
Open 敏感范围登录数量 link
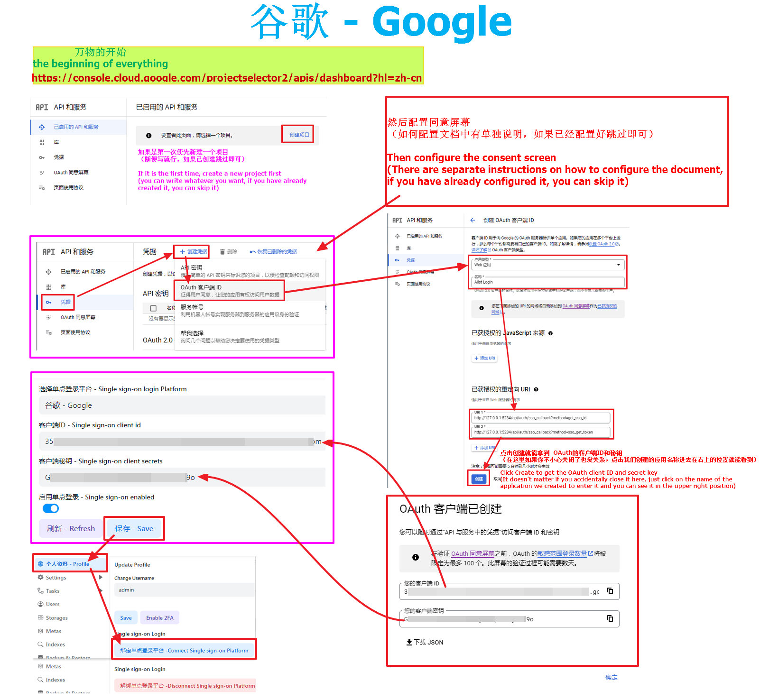click(565, 553)
